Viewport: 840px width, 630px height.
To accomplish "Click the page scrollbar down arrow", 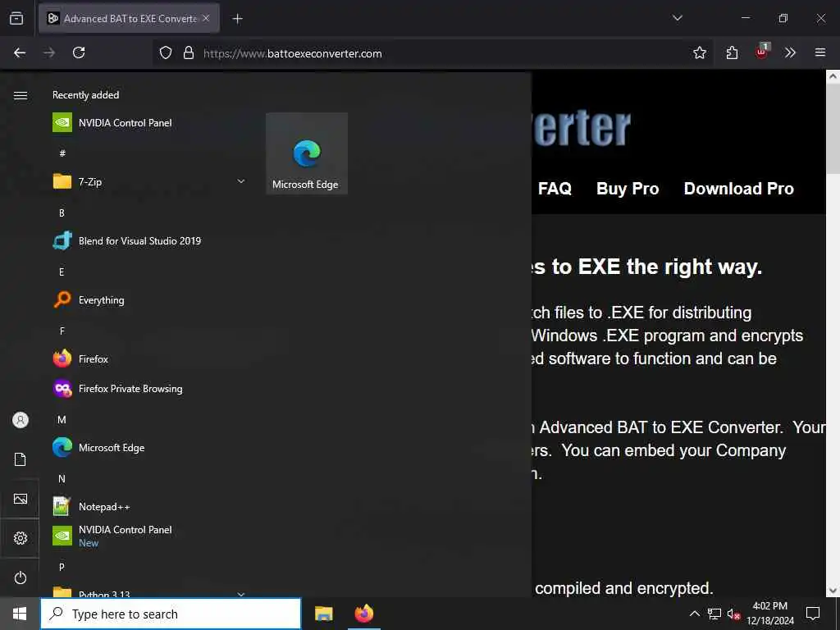I will click(833, 591).
